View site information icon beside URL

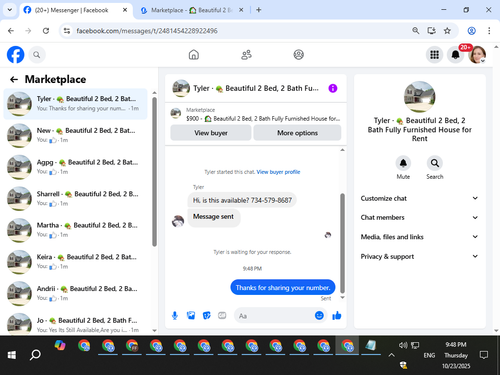click(67, 31)
